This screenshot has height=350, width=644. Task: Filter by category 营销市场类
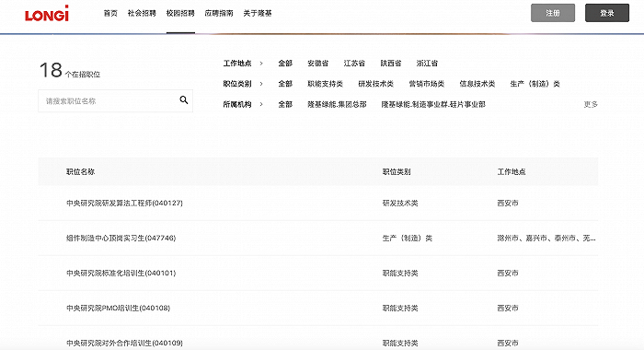coord(426,84)
